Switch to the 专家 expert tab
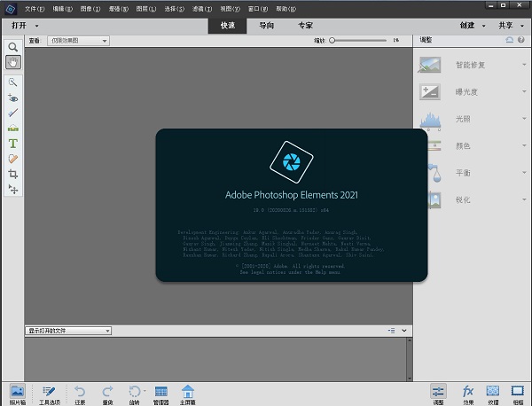The height and width of the screenshot is (406, 532). pyautogui.click(x=305, y=26)
